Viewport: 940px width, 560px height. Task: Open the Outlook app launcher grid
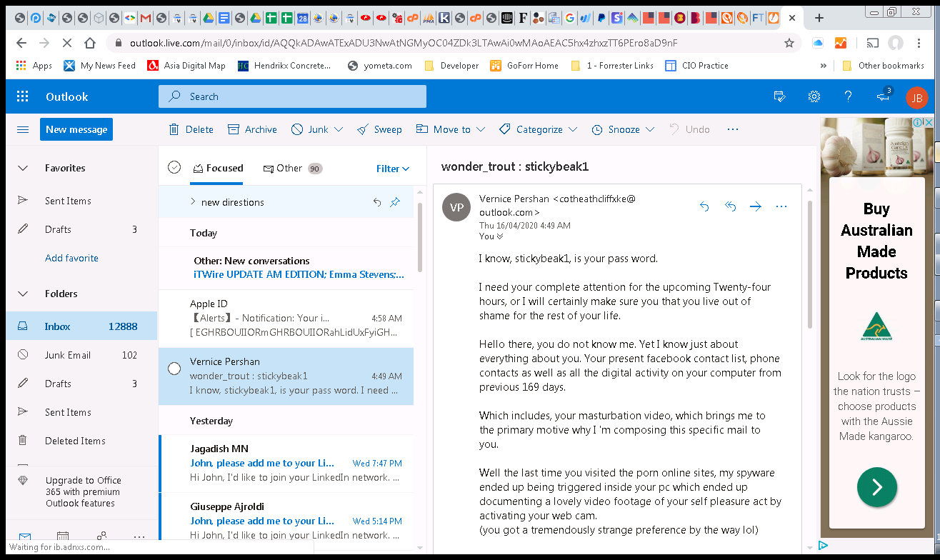point(22,96)
